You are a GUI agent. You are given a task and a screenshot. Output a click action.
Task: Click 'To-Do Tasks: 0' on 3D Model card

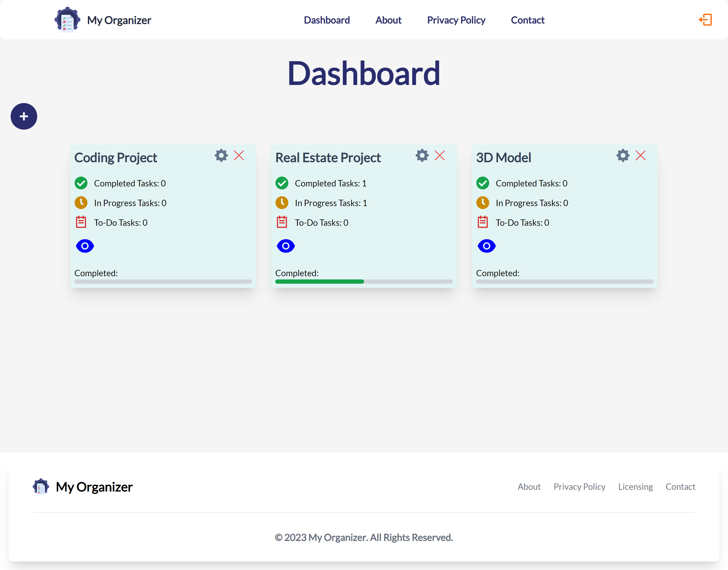(x=522, y=223)
